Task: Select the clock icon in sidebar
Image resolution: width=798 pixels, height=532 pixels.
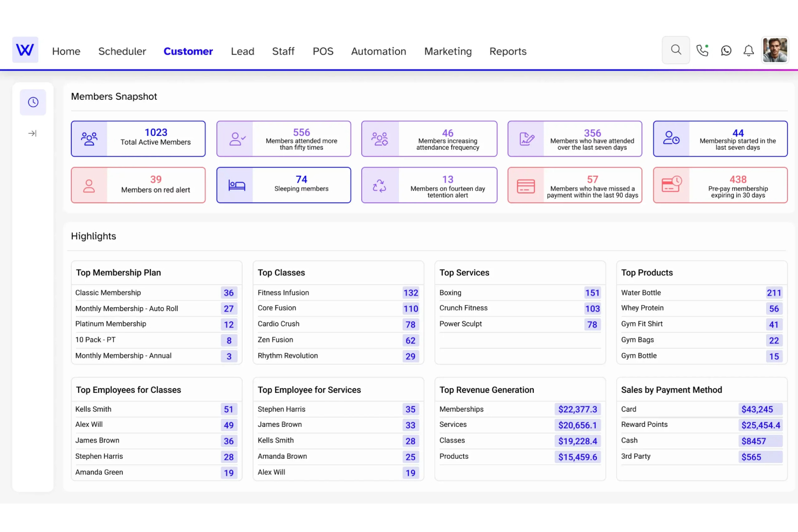Action: coord(33,102)
